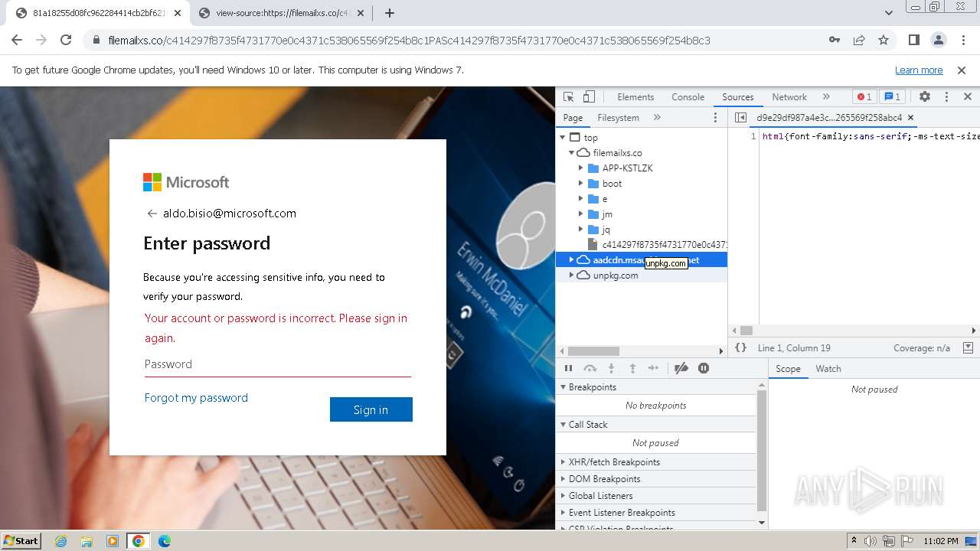Viewport: 980px width, 551px height.
Task: Click the navigator horizontal scrollbar thumb
Action: pos(593,351)
